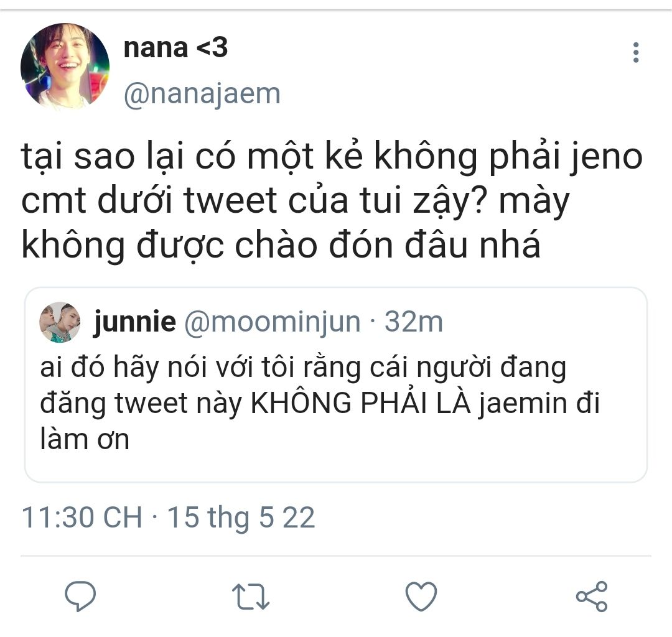Open junnie's small avatar in quoted tweet
This screenshot has width=672, height=637.
pos(60,322)
